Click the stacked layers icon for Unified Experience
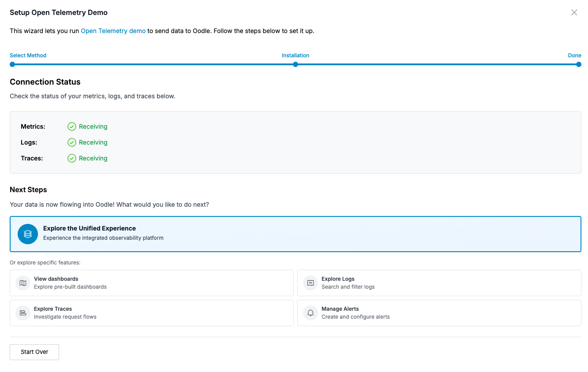 [x=28, y=234]
